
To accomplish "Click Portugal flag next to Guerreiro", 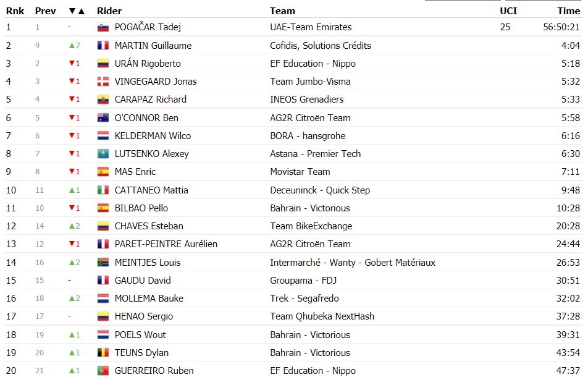I will pyautogui.click(x=103, y=371).
